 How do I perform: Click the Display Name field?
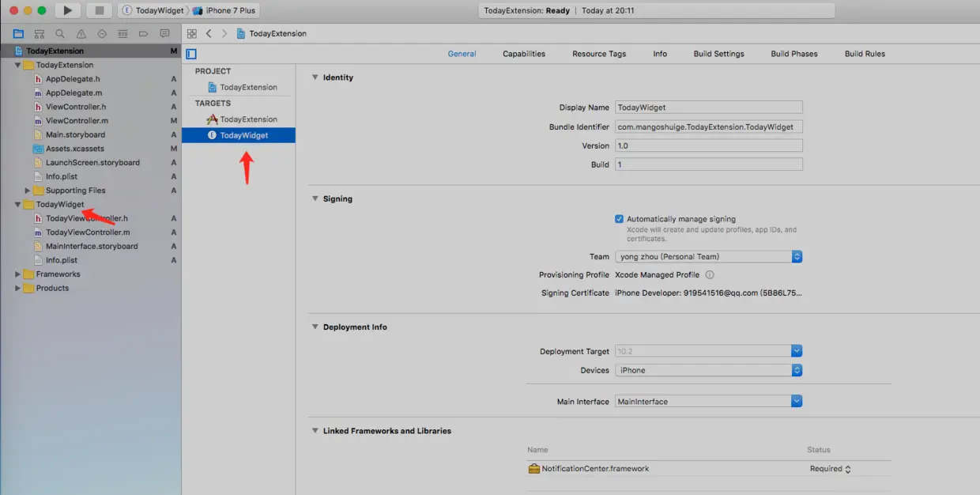click(709, 108)
